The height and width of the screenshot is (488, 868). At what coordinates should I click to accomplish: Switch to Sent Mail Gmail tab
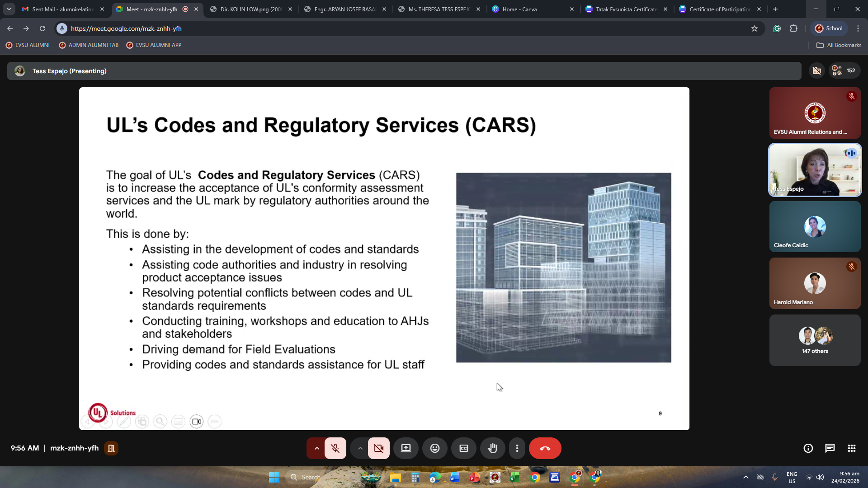point(62,9)
